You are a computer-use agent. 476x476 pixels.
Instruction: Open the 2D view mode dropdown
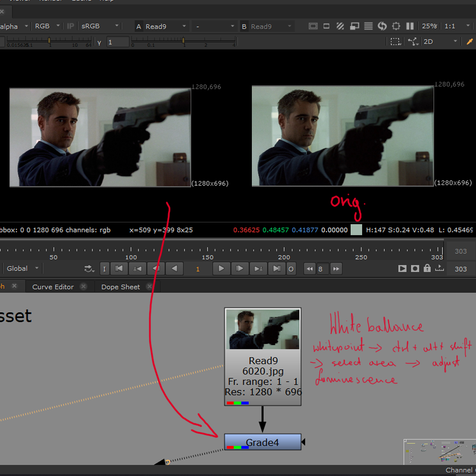440,42
